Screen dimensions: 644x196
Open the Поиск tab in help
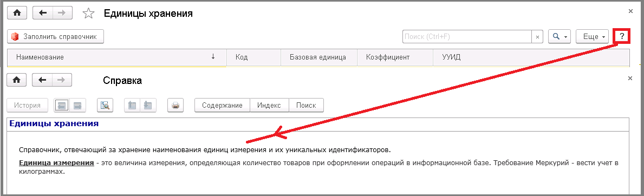click(306, 105)
